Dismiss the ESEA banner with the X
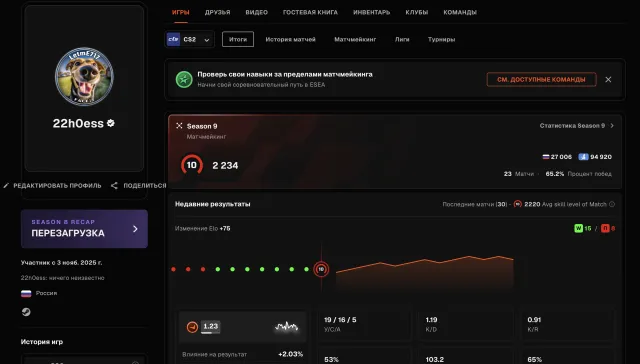Screen dimensions: 640x364 (608, 80)
